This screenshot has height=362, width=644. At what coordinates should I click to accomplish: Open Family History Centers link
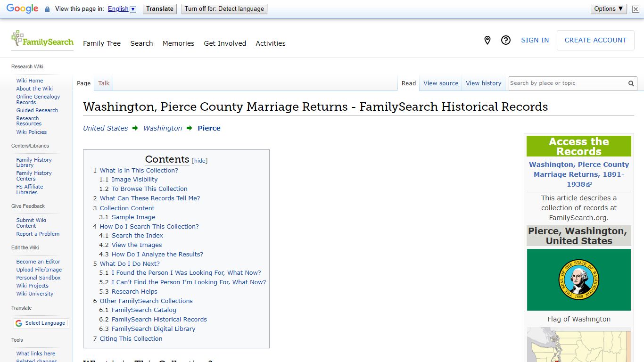pos(34,176)
